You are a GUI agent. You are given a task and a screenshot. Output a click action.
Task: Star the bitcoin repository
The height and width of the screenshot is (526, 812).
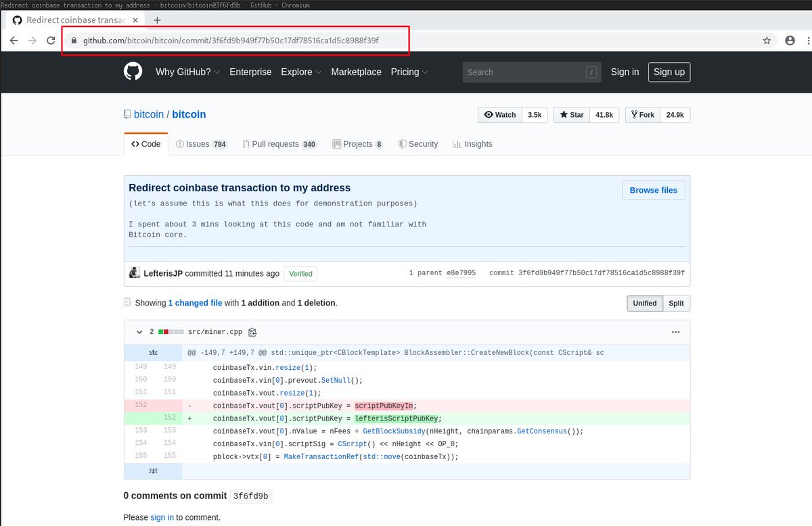point(572,115)
